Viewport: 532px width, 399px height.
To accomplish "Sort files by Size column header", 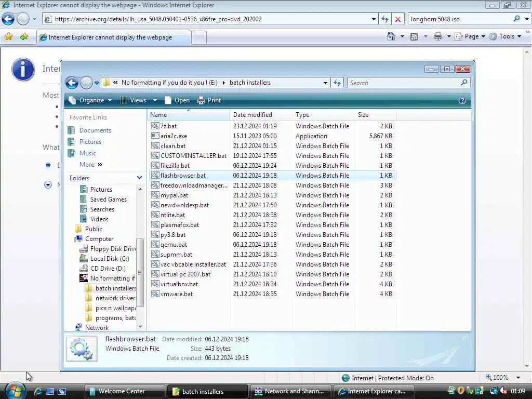I will [x=375, y=115].
